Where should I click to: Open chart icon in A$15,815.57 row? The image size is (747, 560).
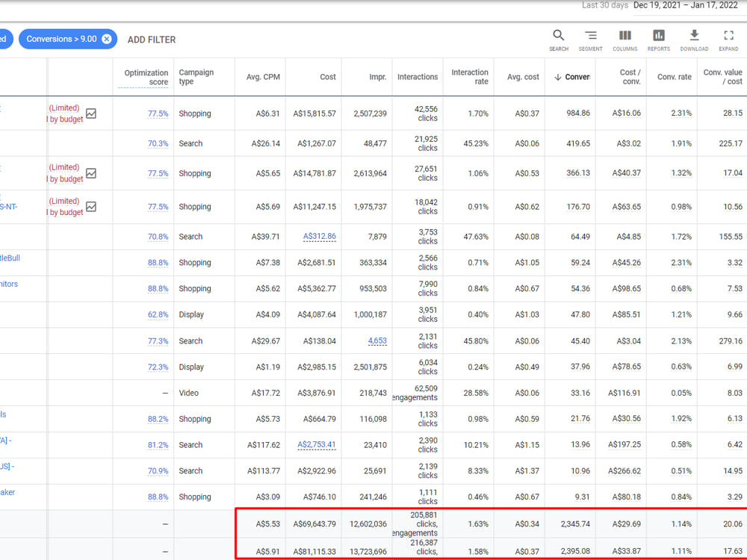[91, 113]
